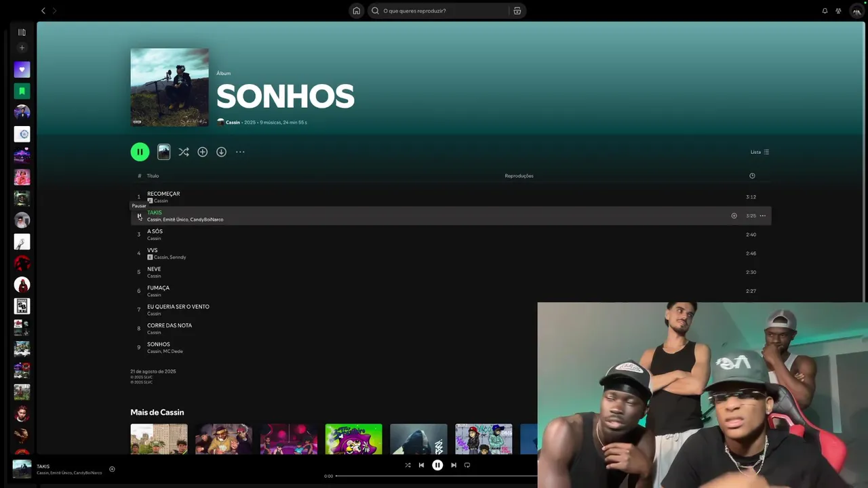
Task: Click the Título column header
Action: 153,176
